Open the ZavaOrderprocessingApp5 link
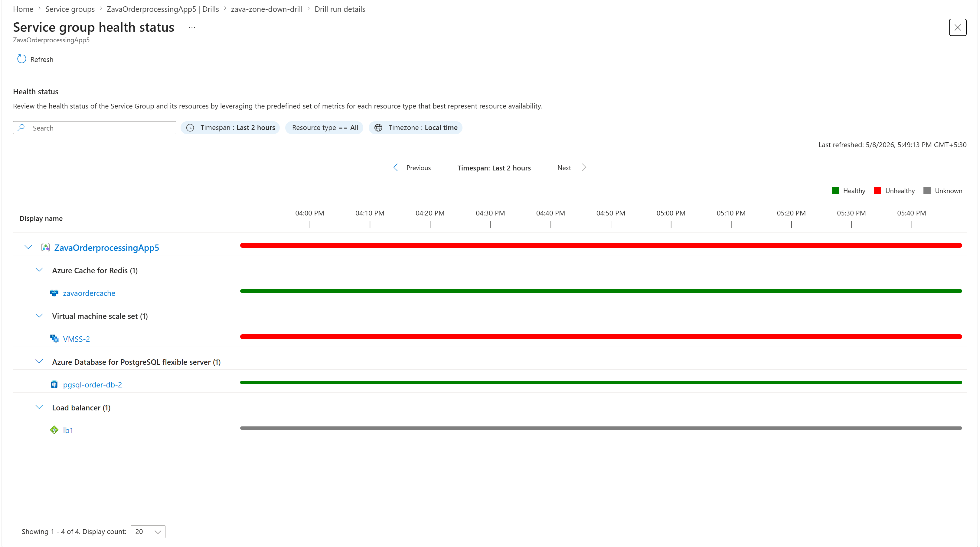980x547 pixels. click(x=106, y=248)
